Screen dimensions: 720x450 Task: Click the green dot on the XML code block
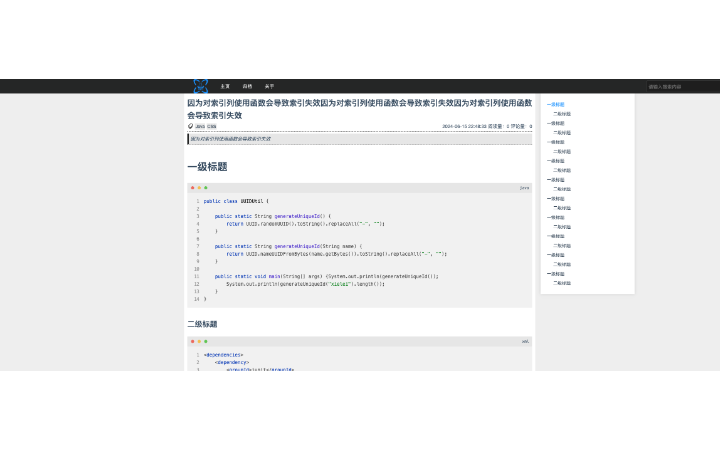click(x=206, y=341)
